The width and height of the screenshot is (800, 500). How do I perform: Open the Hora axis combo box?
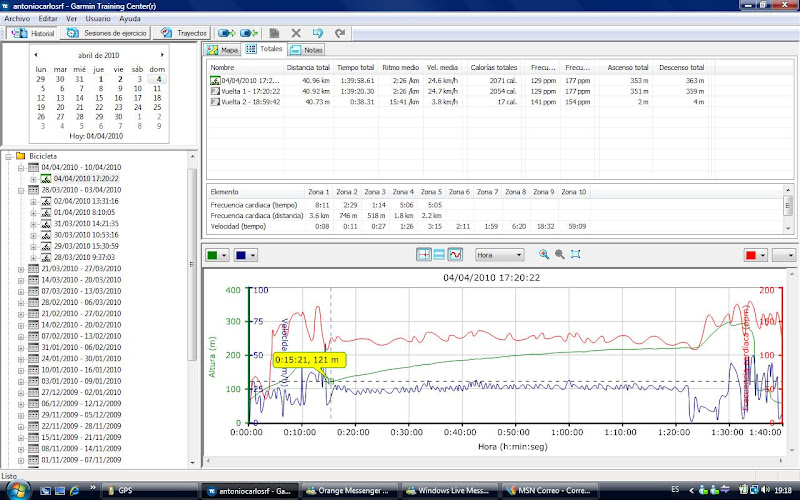[x=499, y=255]
